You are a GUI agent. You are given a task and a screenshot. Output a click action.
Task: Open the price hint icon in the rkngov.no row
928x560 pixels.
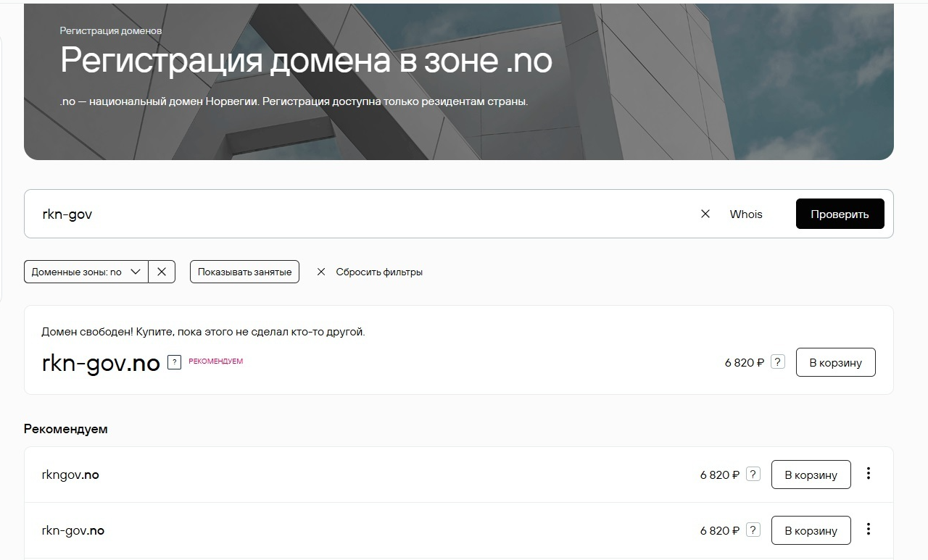point(753,475)
